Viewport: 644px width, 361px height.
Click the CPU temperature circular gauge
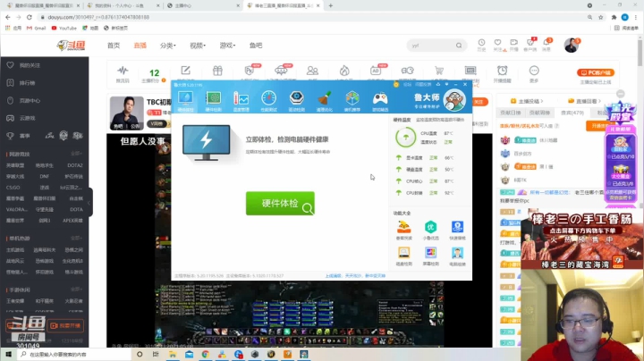click(x=405, y=138)
